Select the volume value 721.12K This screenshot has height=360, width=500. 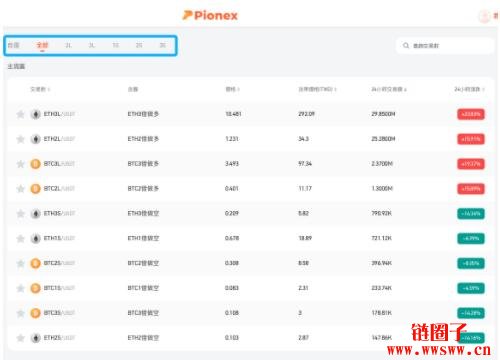(x=382, y=239)
